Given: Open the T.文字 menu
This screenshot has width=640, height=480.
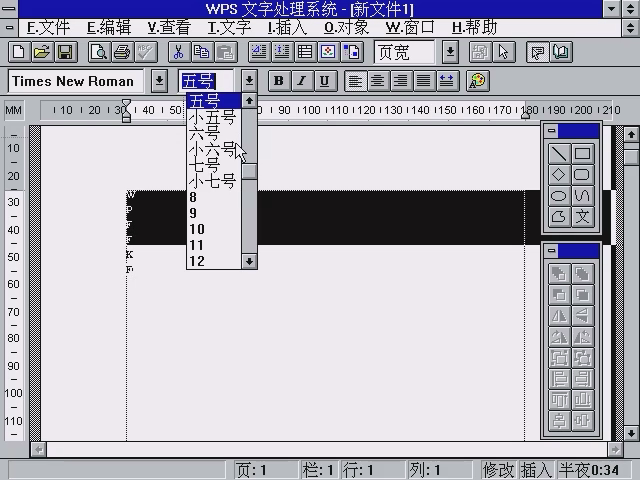Looking at the screenshot, I should click(229, 28).
